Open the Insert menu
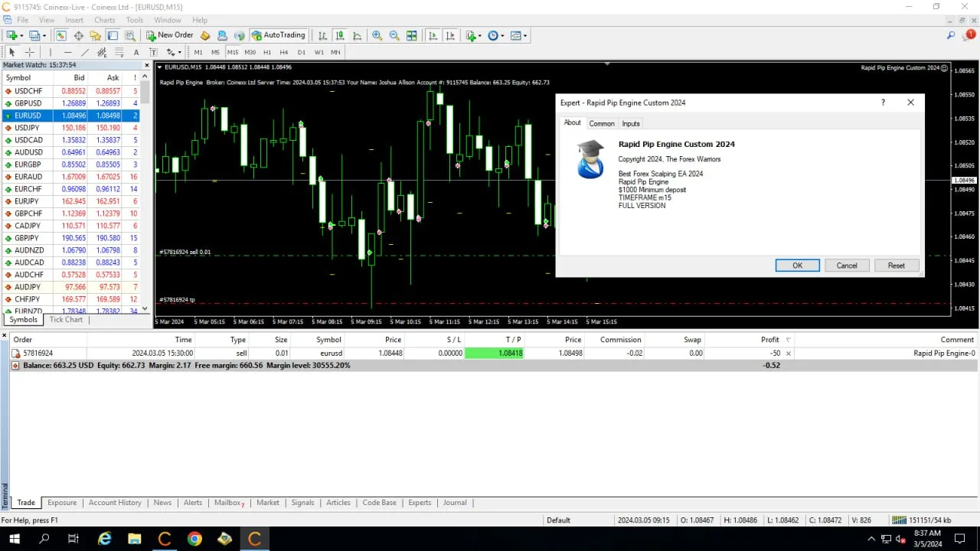Viewport: 980px width, 551px height. [x=74, y=20]
